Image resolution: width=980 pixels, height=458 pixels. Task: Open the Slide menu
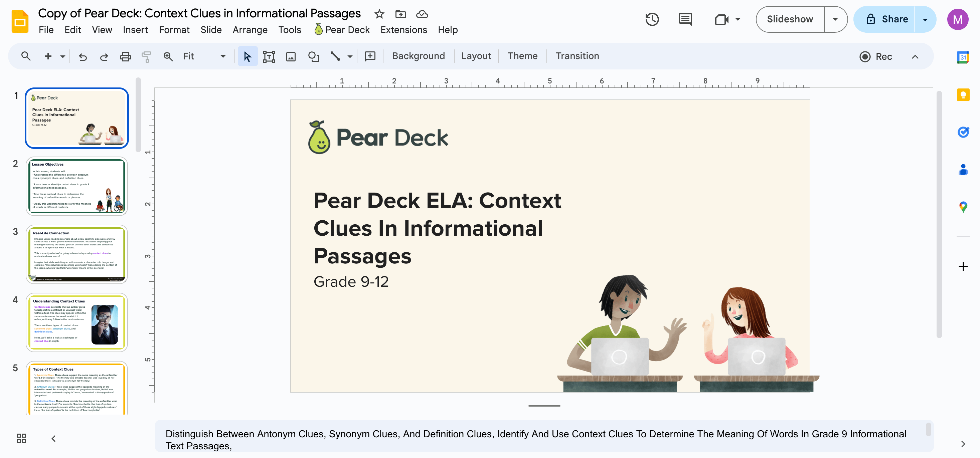pyautogui.click(x=211, y=30)
